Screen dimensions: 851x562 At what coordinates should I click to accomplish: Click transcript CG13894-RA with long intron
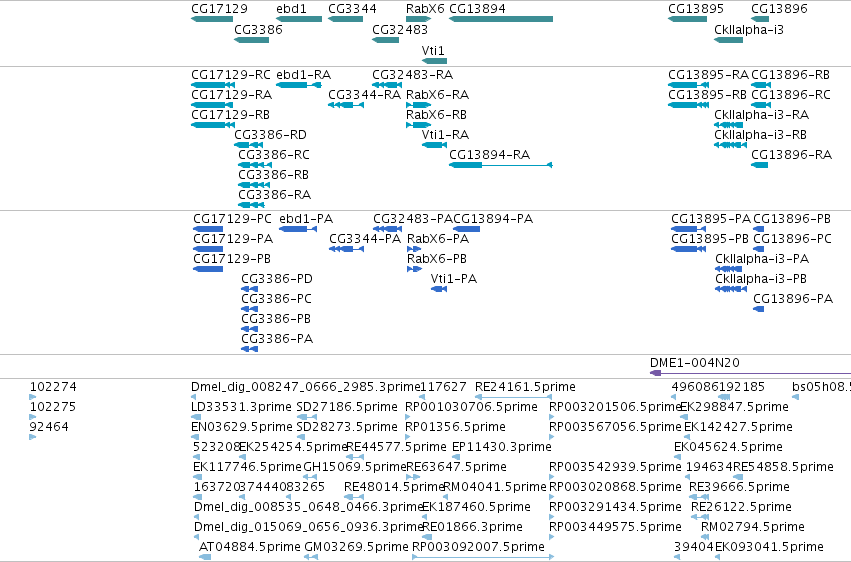pyautogui.click(x=501, y=165)
